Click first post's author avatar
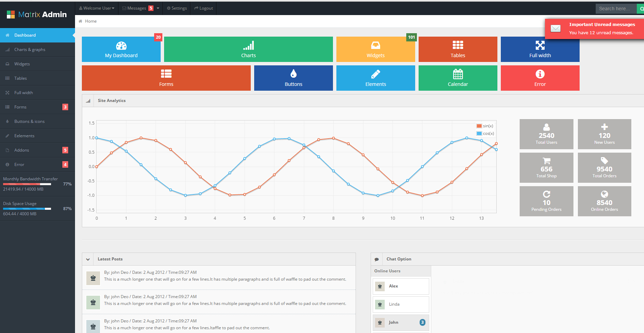Image resolution: width=644 pixels, height=333 pixels. (93, 278)
